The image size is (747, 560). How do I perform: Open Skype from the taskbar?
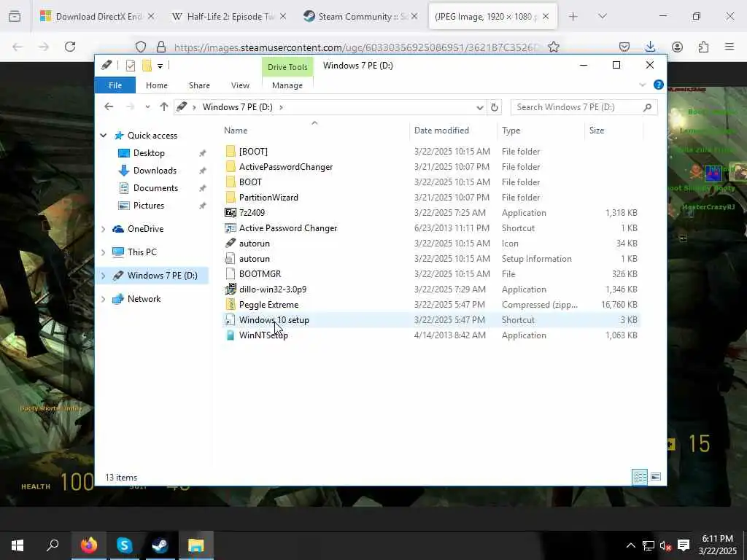[x=124, y=545]
